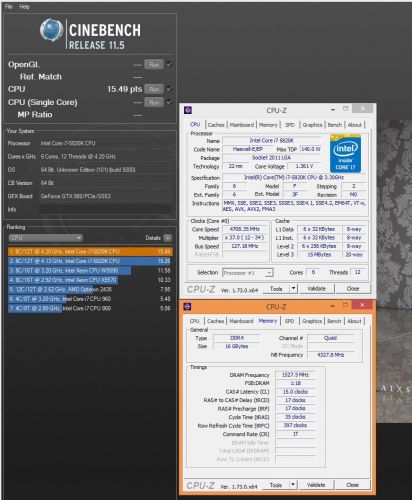
Task: Switch to About tab in lower CPU-Z
Action: pyautogui.click(x=354, y=321)
